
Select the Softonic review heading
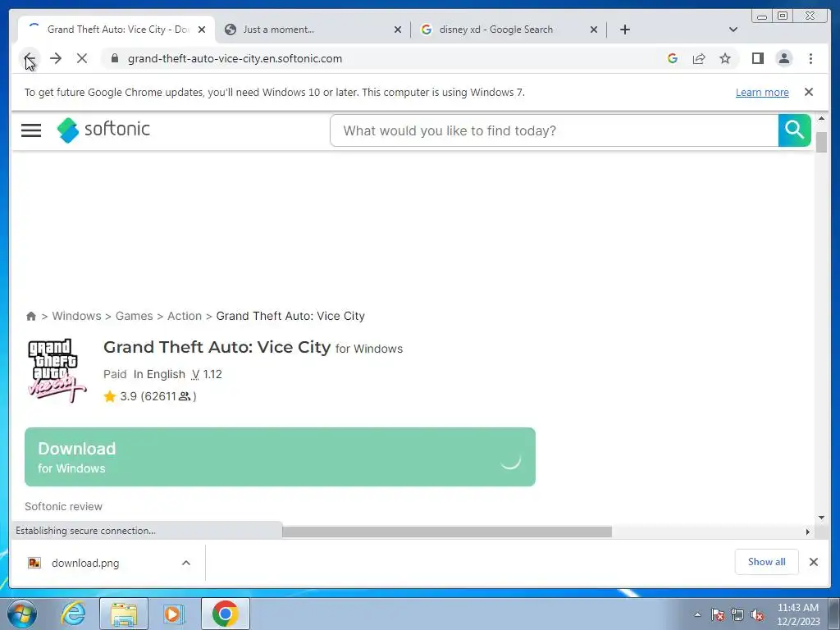coord(63,506)
